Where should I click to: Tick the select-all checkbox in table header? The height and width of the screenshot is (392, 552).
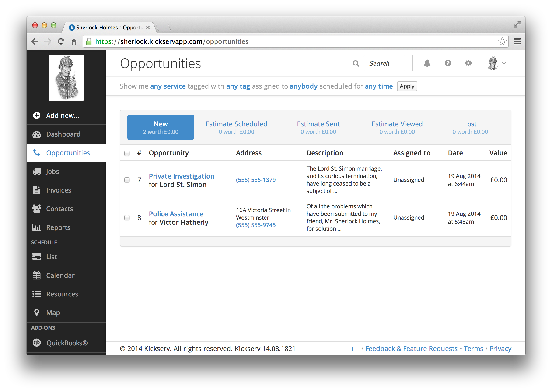(x=127, y=153)
